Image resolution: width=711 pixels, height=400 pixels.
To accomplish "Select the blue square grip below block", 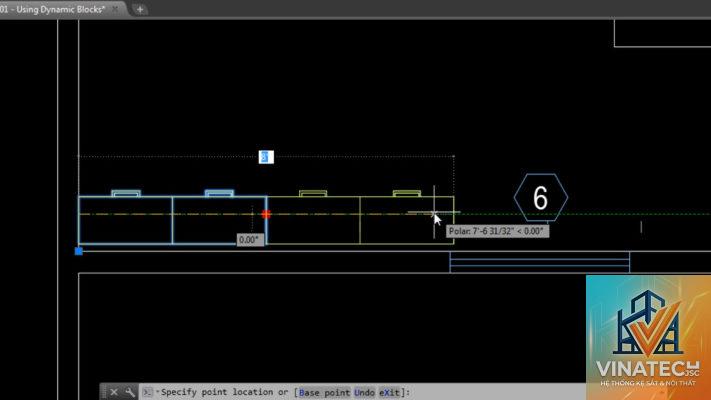I will pos(78,251).
